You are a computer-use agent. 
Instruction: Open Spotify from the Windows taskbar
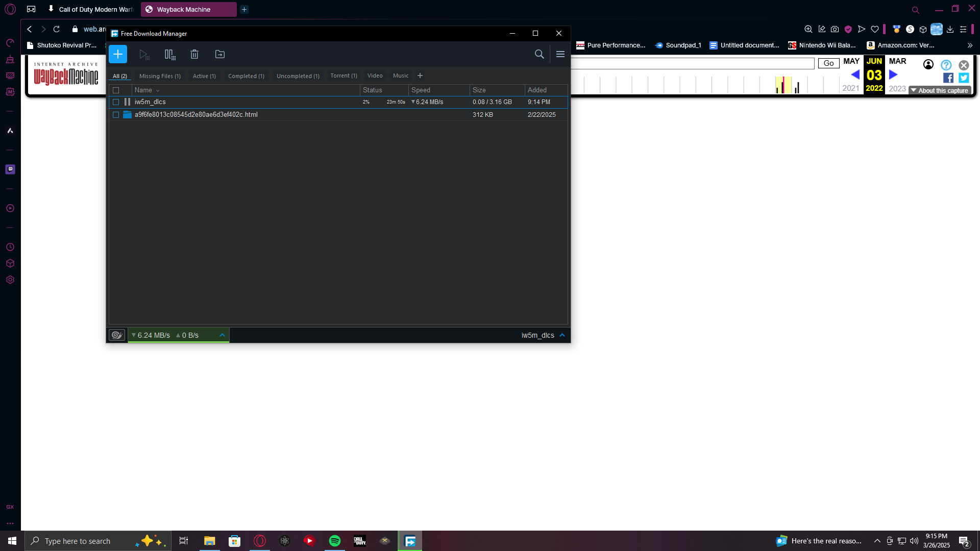coord(335,541)
